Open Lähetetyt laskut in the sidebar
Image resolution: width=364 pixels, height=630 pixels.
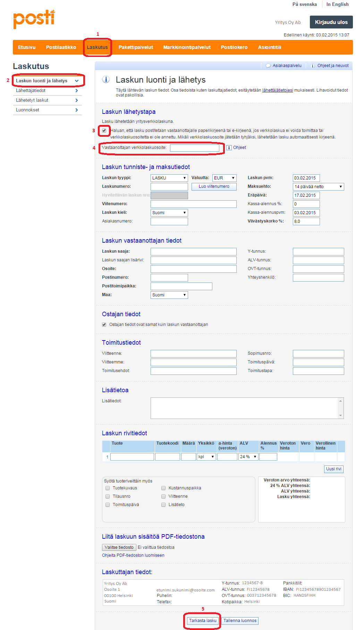(47, 100)
